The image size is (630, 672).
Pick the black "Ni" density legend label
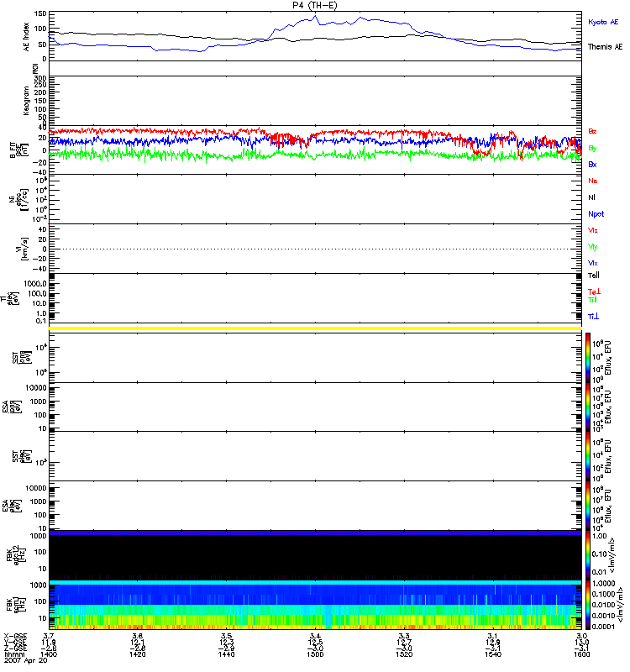592,197
